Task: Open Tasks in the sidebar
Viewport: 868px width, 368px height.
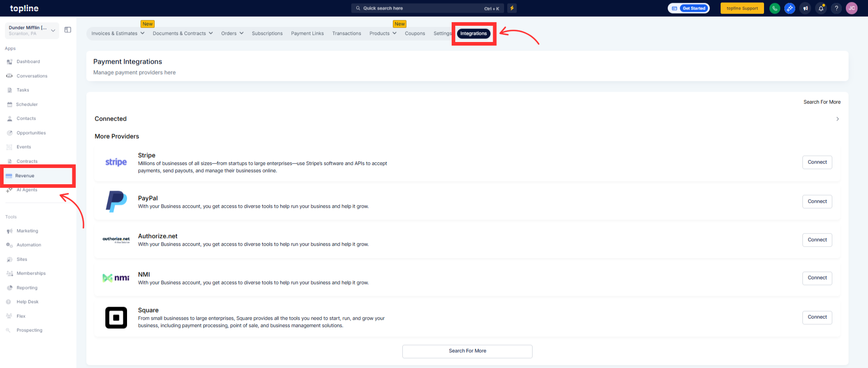Action: pyautogui.click(x=23, y=90)
